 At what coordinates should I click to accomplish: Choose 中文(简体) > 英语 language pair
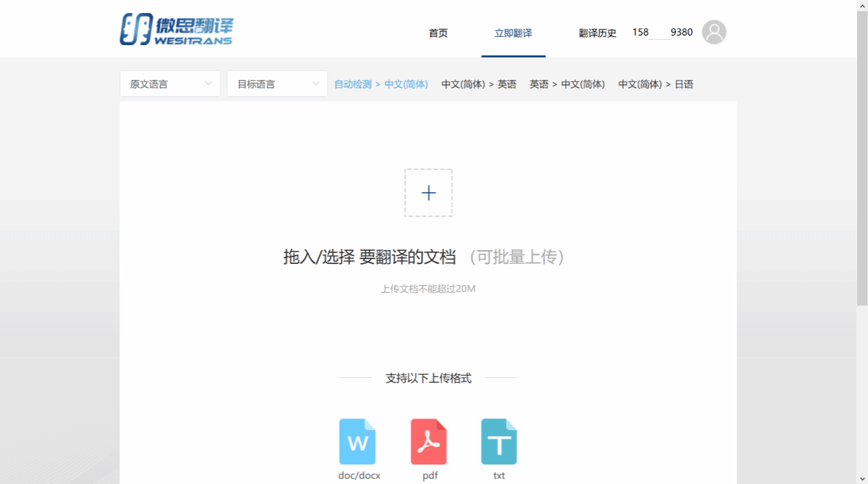click(478, 84)
